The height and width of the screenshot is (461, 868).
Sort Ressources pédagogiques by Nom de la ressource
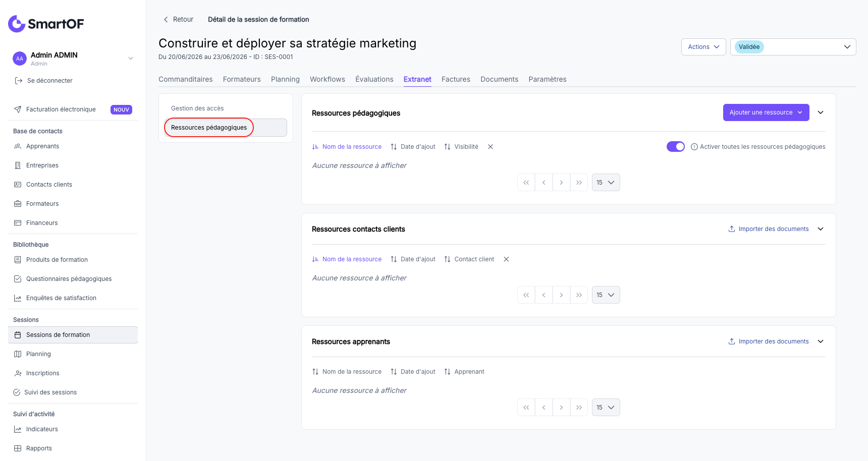pyautogui.click(x=347, y=147)
